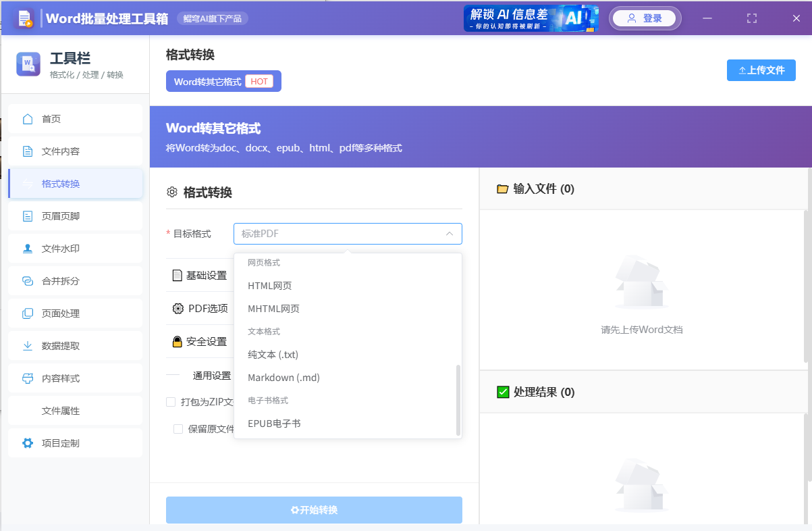Open the 合并拆分 merge/split icon
812x531 pixels.
(x=28, y=280)
